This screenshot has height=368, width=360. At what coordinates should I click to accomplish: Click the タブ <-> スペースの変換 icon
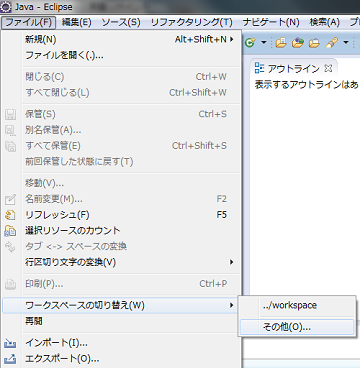tap(10, 247)
